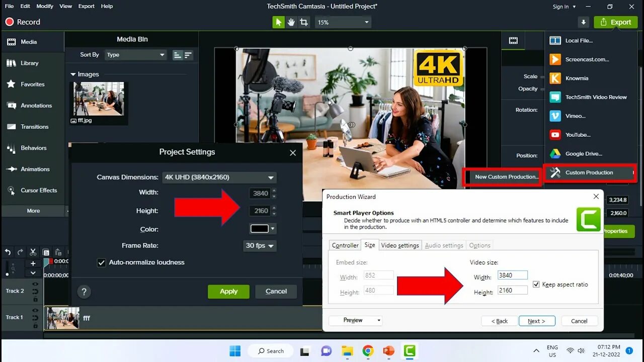Click the download arrow icon beside Export
Viewport: 644px width, 362px height.
tap(584, 22)
